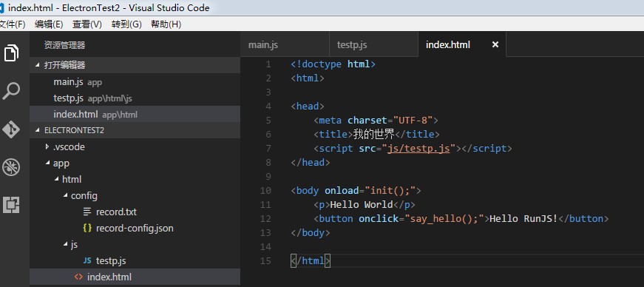Switch to the testp.js editor tab

pos(373,44)
